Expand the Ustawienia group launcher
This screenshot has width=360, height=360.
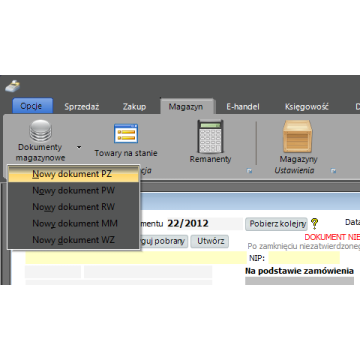(333, 171)
